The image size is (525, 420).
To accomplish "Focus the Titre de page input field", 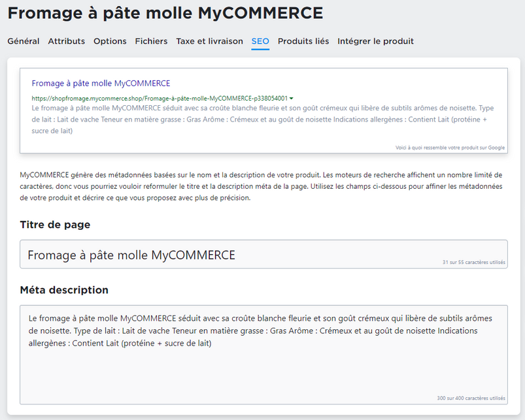I will point(263,254).
